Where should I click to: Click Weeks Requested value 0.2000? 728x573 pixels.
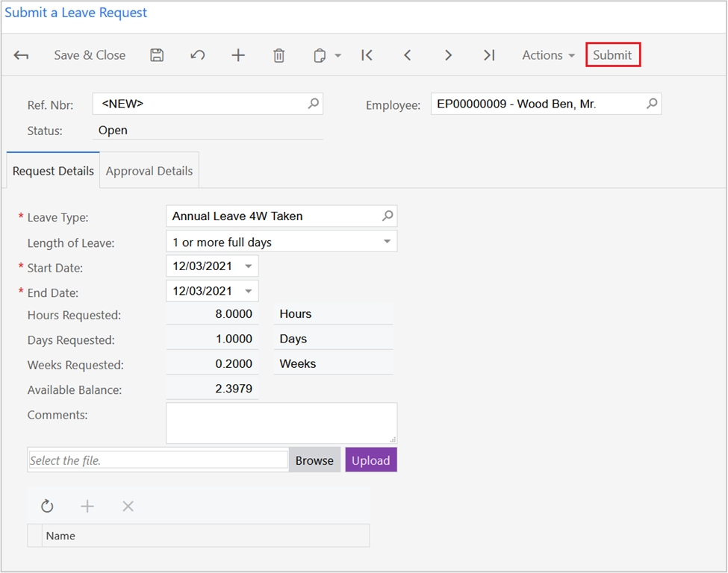click(x=234, y=364)
